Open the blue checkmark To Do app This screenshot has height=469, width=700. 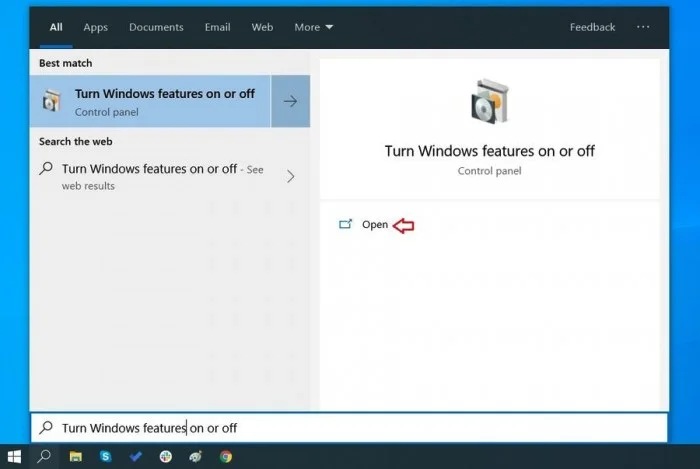coord(135,457)
